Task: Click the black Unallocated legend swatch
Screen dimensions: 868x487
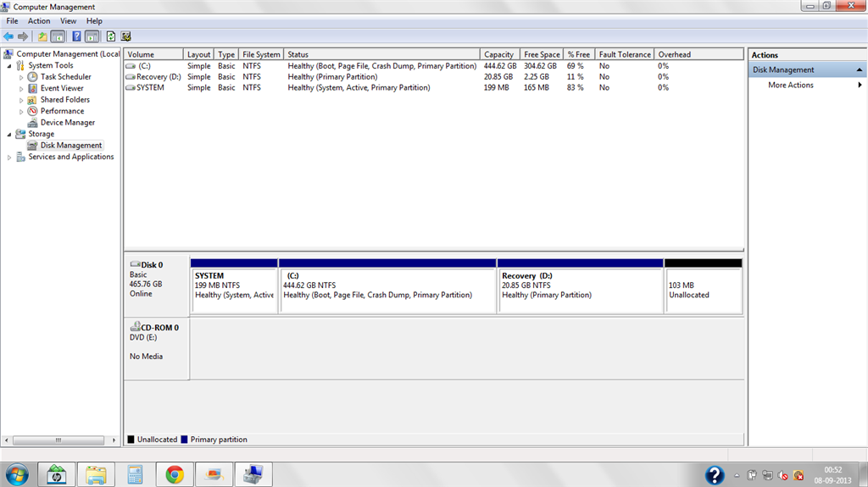Action: (x=131, y=440)
